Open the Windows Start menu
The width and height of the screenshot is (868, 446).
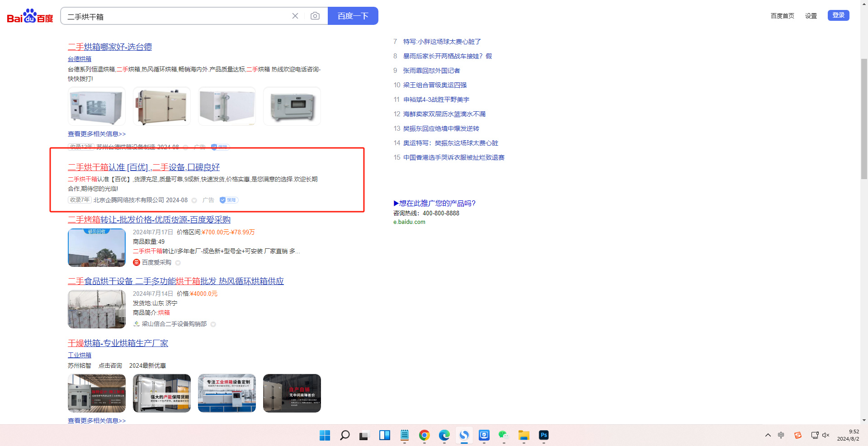(x=325, y=435)
